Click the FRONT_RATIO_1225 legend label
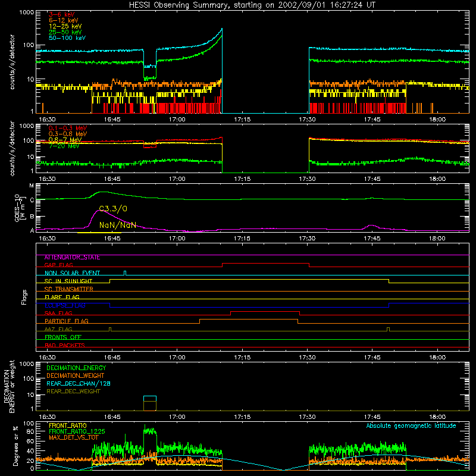476x476 pixels. click(77, 431)
